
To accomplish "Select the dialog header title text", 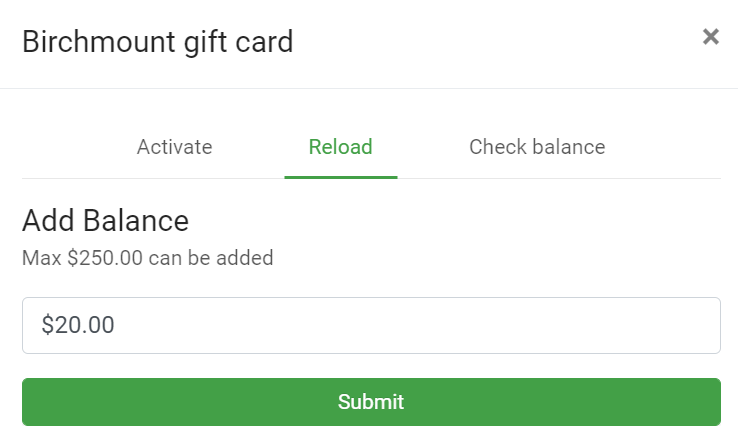I will [157, 42].
